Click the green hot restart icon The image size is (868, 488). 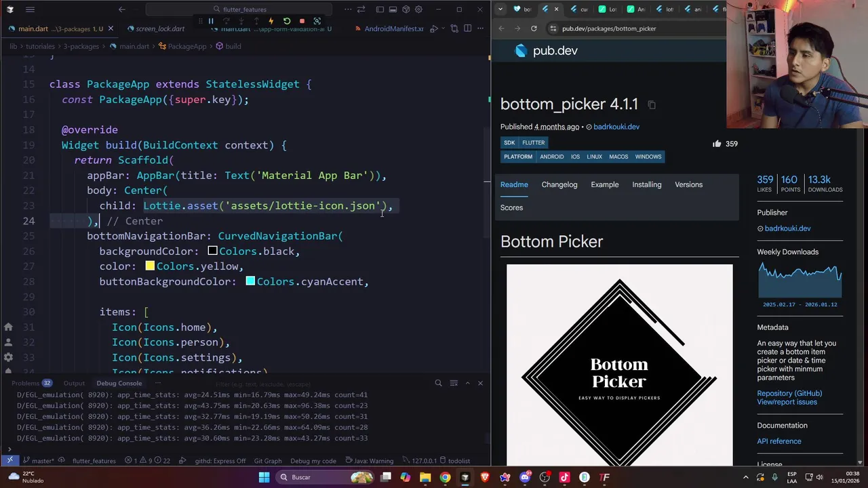click(286, 21)
